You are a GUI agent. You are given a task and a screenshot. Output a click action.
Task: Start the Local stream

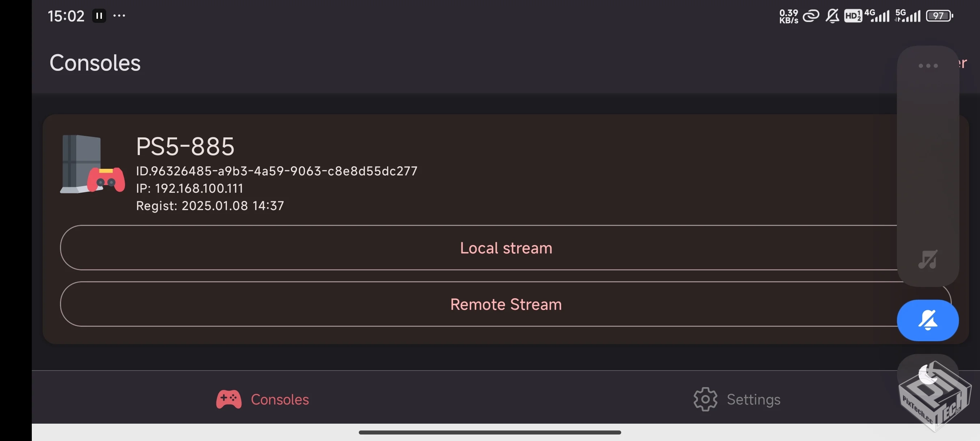point(505,248)
